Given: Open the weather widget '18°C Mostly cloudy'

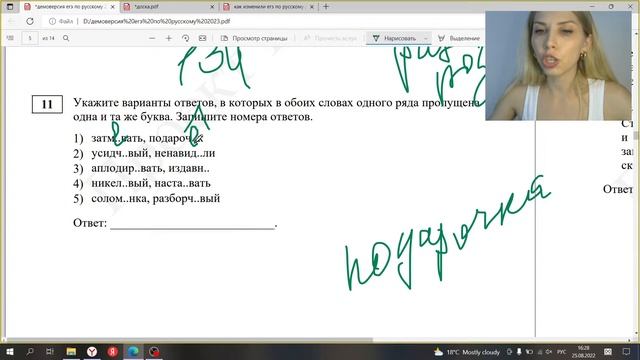Looking at the screenshot, I should [467, 352].
